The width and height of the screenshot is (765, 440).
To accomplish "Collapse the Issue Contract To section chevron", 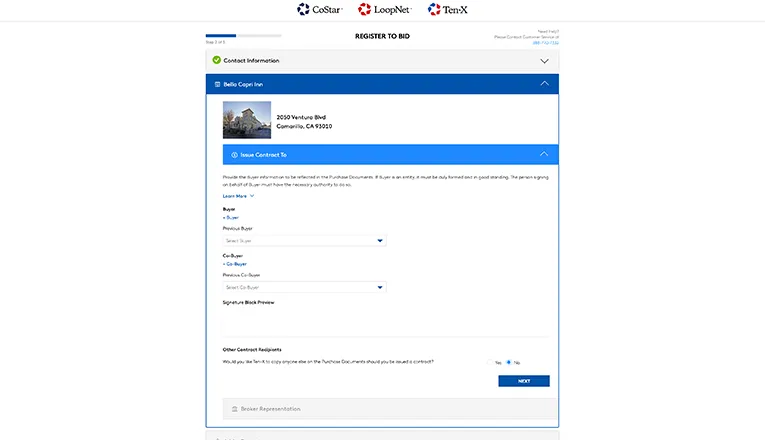I will click(544, 154).
